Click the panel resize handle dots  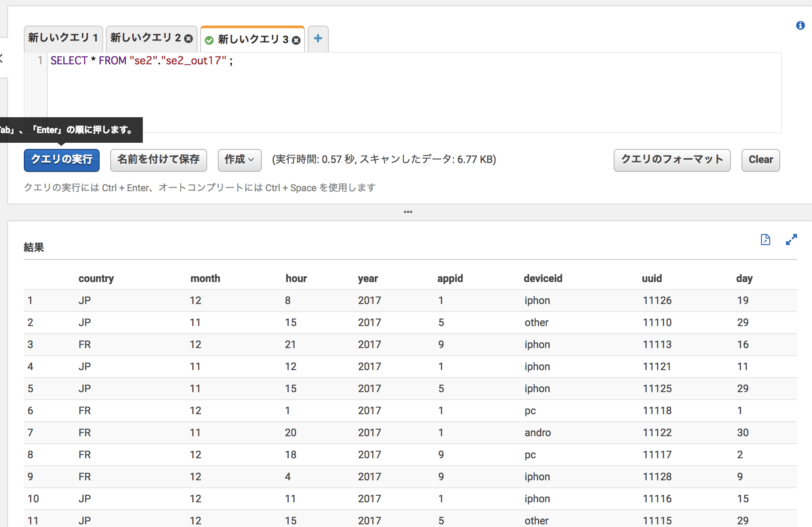pos(408,212)
